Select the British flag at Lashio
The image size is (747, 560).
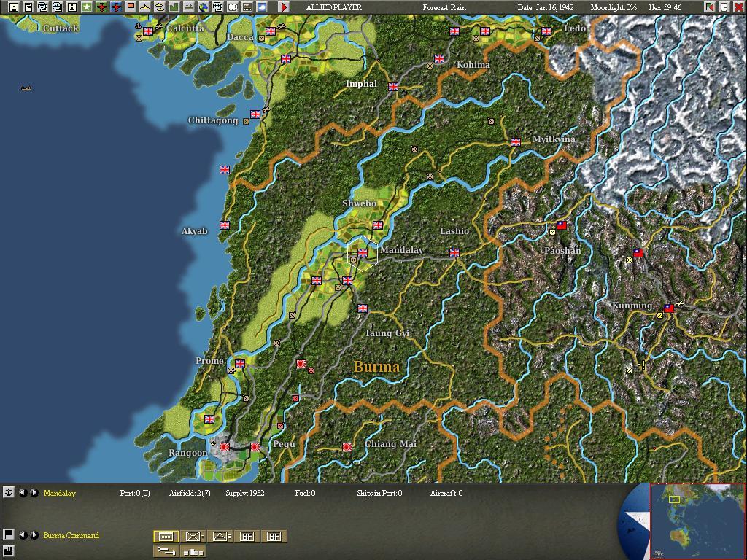[454, 253]
